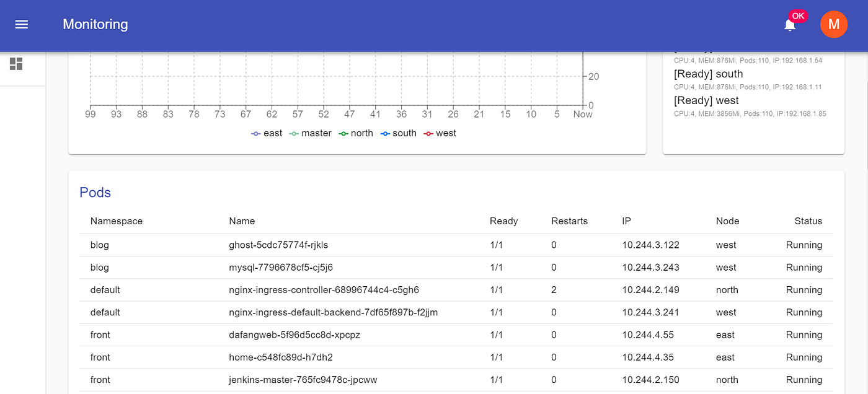Open the M user avatar menu
Screen dimensions: 868x394
pyautogui.click(x=833, y=25)
